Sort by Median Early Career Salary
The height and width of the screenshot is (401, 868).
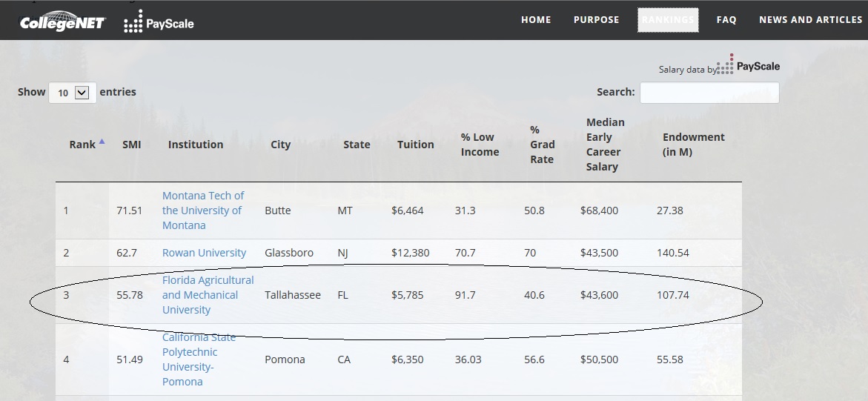605,145
